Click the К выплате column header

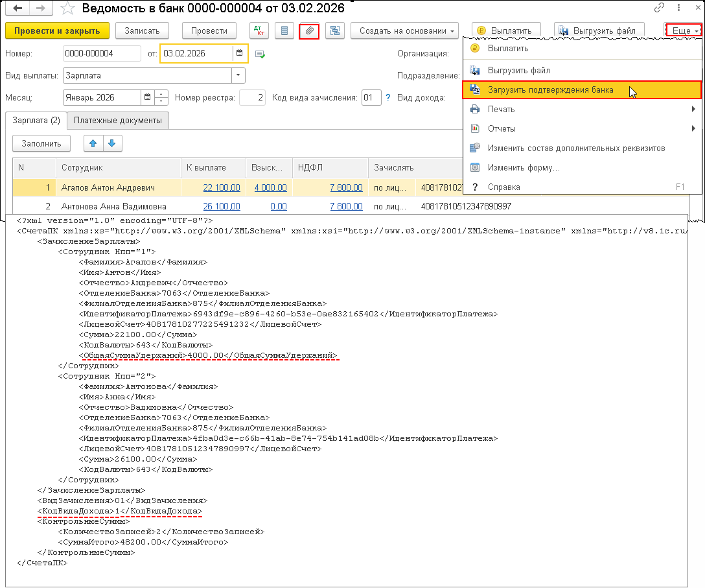[213, 167]
